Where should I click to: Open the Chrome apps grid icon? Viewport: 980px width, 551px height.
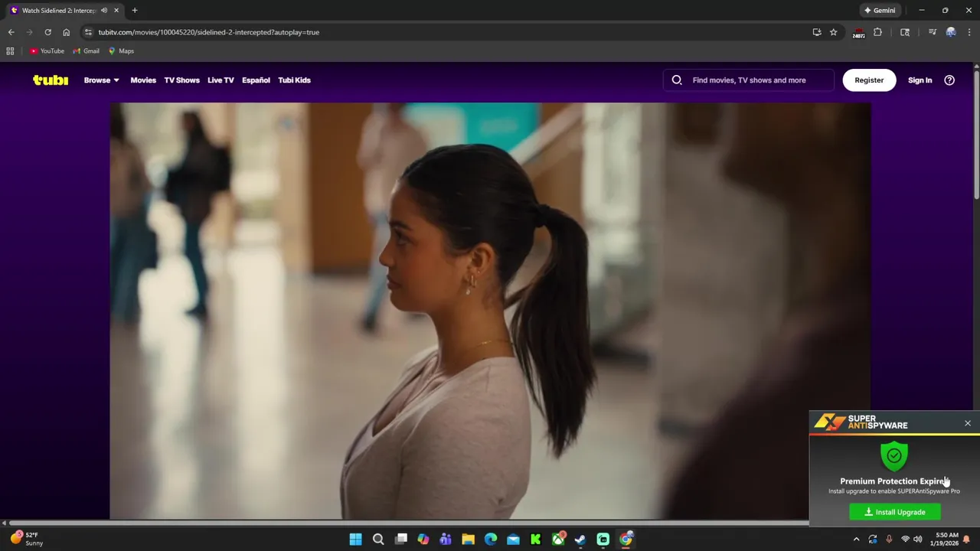point(10,51)
